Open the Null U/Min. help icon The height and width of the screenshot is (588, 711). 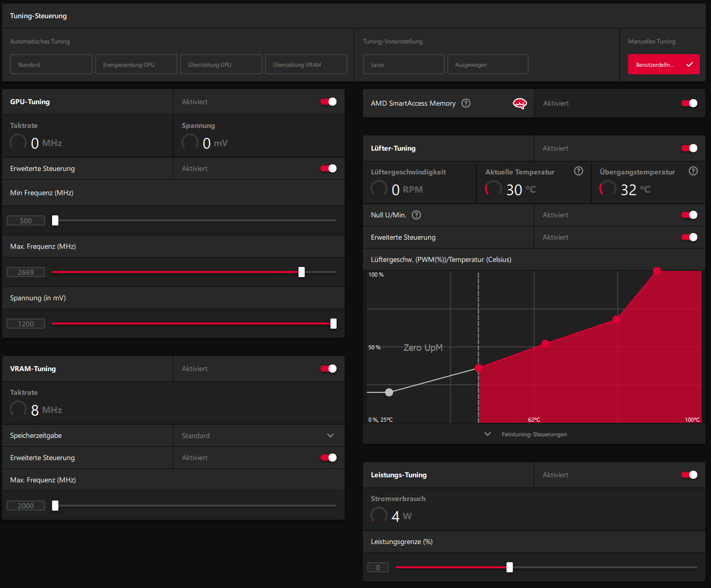point(416,215)
